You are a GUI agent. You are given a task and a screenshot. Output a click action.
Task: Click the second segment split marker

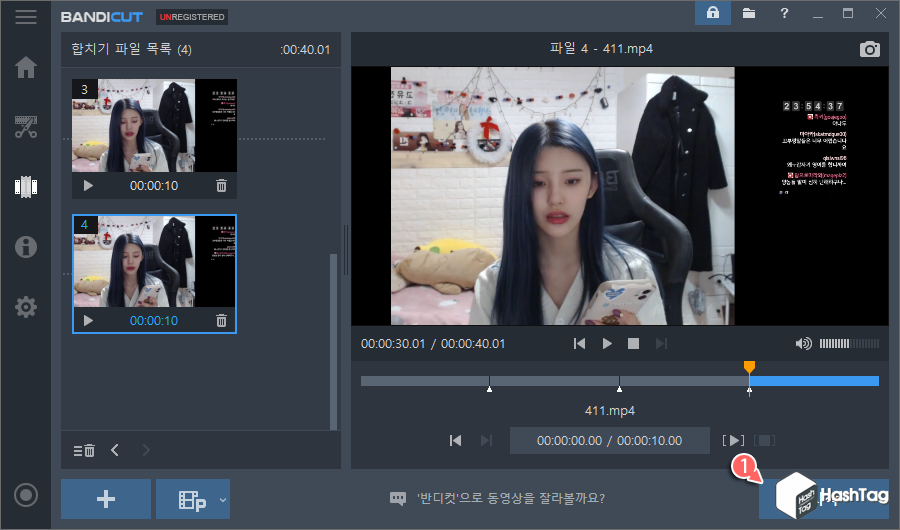[619, 389]
